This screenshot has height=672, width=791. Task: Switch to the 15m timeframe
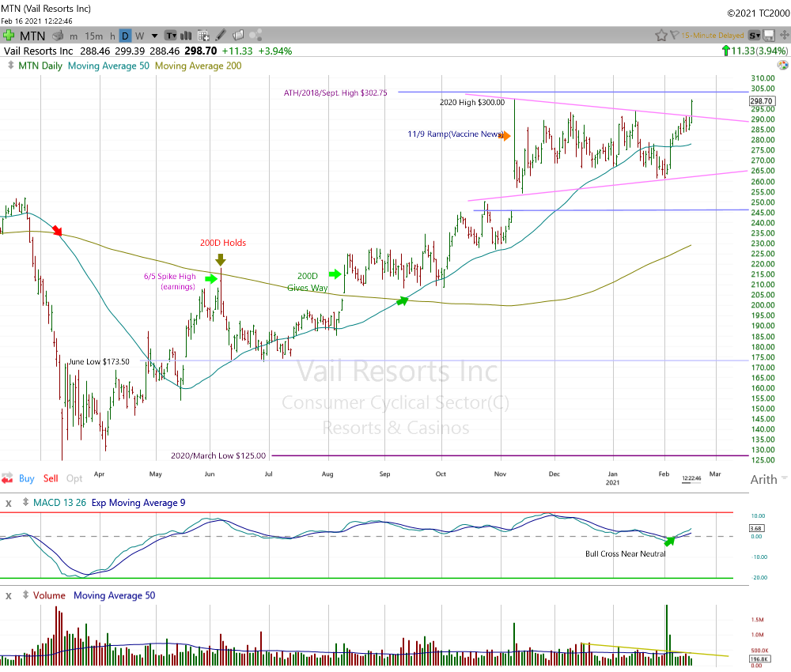pos(93,36)
